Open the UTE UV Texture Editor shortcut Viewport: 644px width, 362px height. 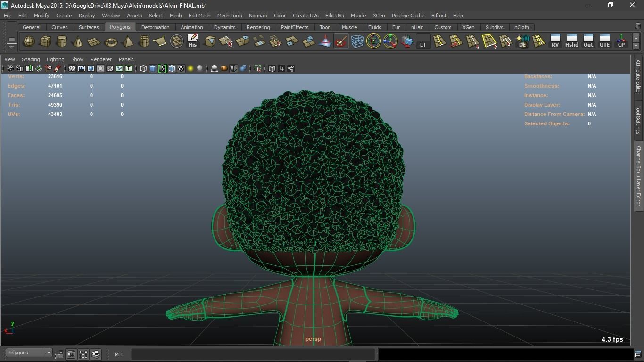click(604, 41)
